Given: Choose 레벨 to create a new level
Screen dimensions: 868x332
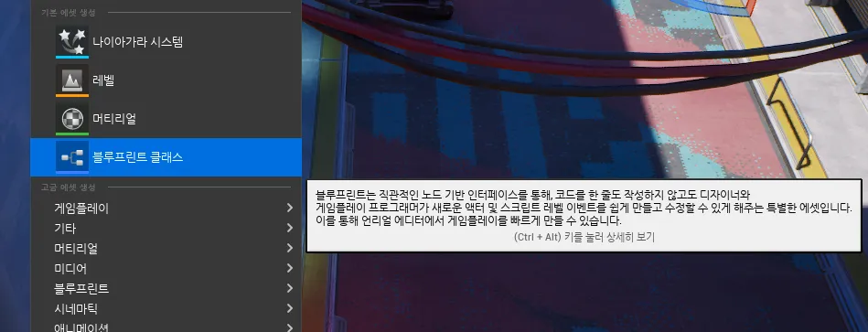Looking at the screenshot, I should (103, 80).
